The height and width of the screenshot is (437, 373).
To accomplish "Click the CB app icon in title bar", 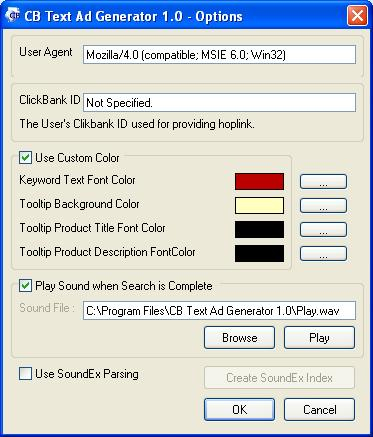I will click(x=13, y=16).
